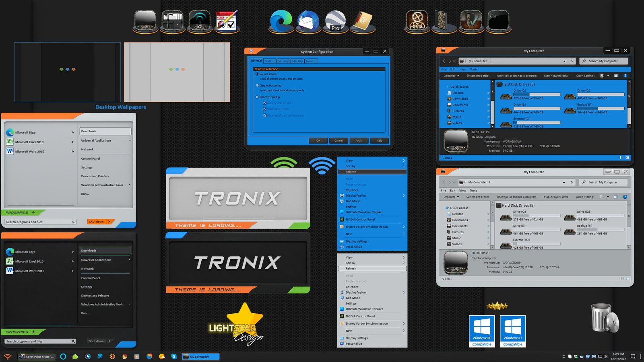Click Control Panel in light start menu
This screenshot has width=644, height=362.
click(x=91, y=158)
